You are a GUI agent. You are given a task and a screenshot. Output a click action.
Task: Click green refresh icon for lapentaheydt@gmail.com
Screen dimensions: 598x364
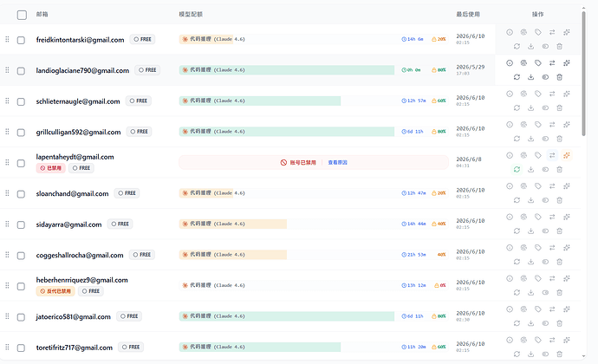pos(517,169)
